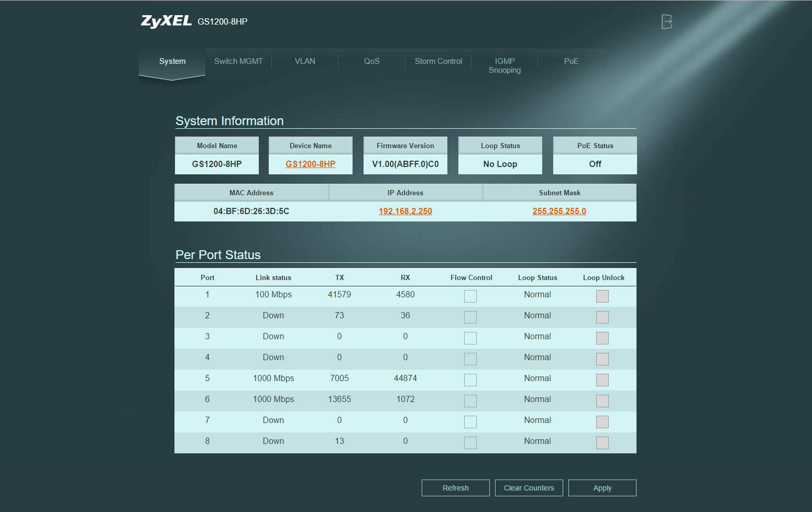This screenshot has height=512, width=812.
Task: Click firmware version V1.00(ABFF.0)C0
Action: [x=405, y=164]
